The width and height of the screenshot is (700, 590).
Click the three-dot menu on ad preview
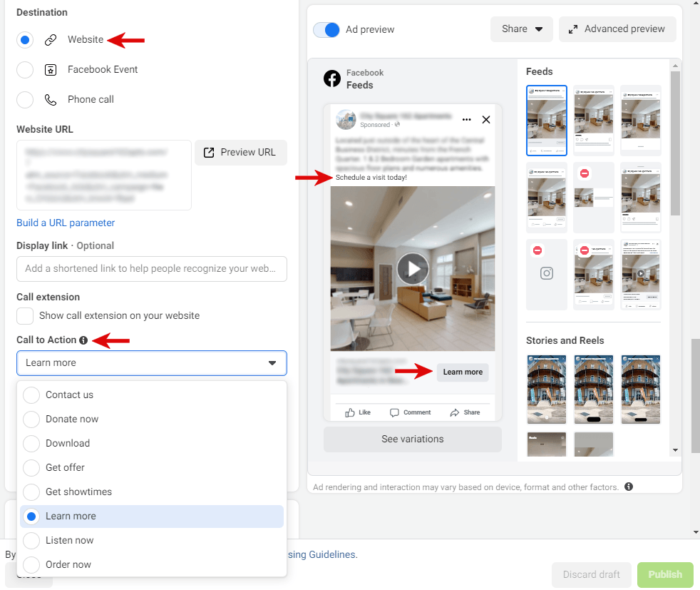tap(466, 120)
